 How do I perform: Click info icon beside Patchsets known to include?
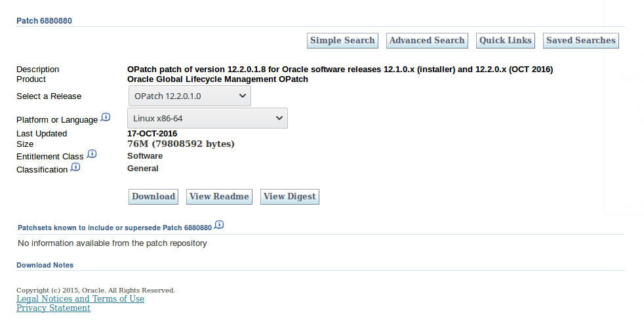pos(219,225)
